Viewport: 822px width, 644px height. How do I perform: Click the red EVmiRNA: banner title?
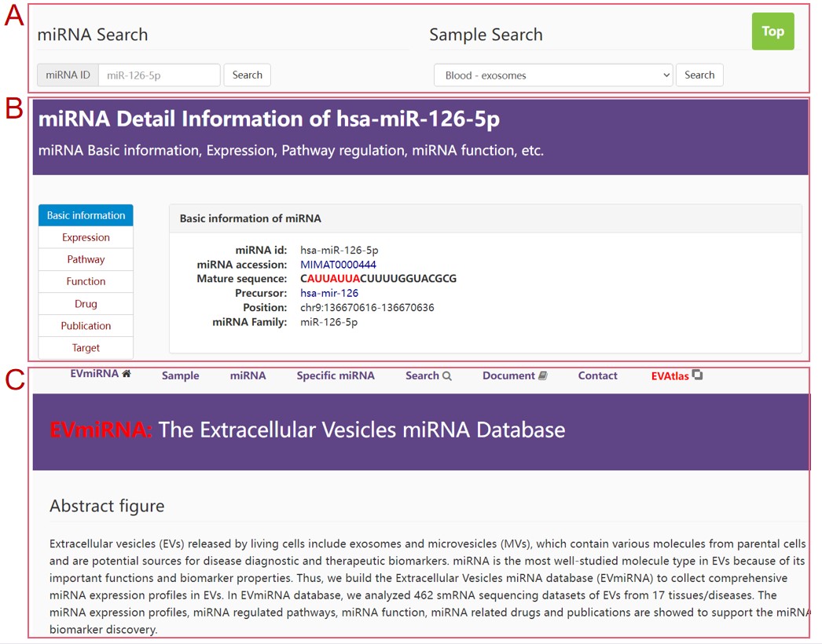click(x=101, y=430)
